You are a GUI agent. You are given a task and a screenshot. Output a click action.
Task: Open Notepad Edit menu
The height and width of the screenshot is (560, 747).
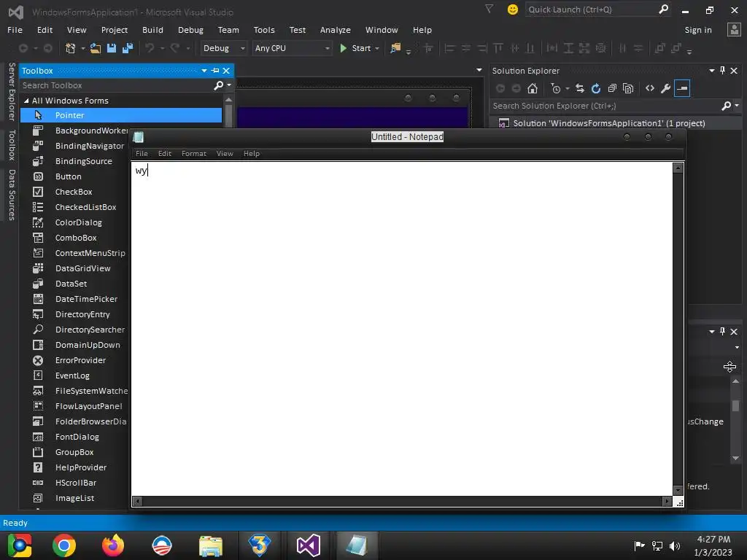pyautogui.click(x=164, y=153)
